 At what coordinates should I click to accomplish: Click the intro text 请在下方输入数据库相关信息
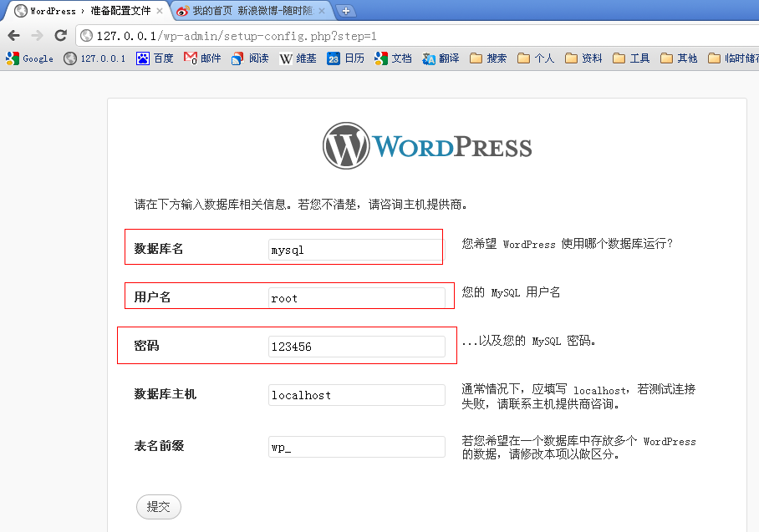pos(301,205)
